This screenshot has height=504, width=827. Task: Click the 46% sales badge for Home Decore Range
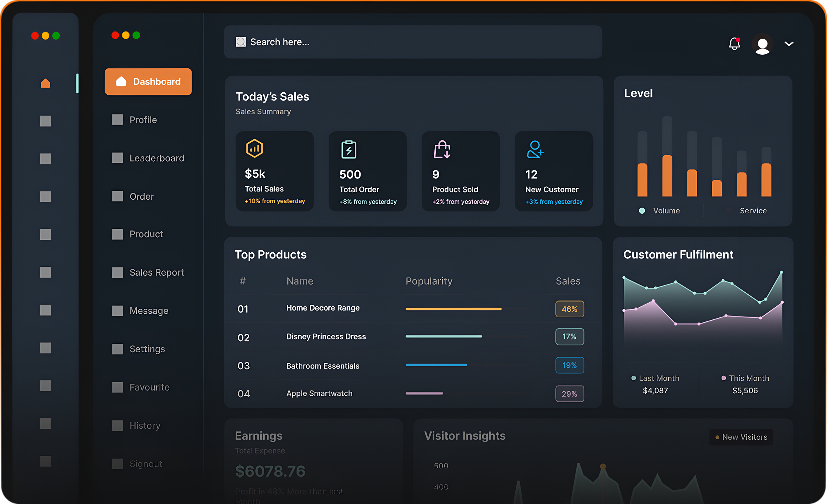tap(569, 309)
